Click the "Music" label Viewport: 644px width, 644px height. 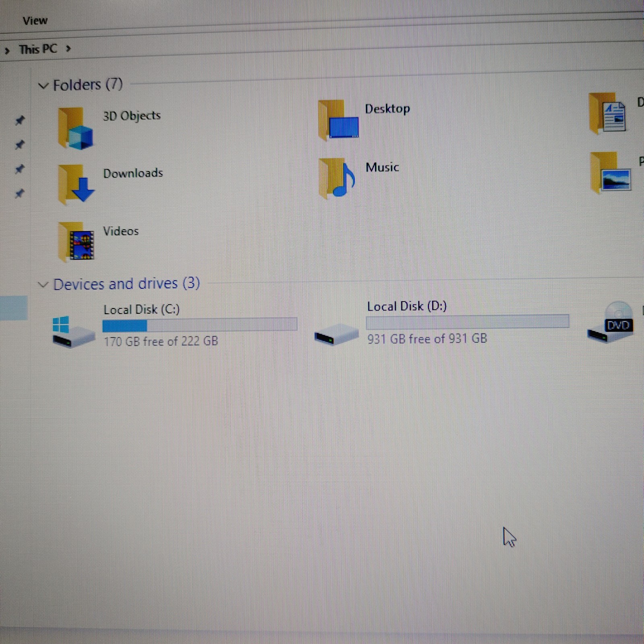coord(382,167)
